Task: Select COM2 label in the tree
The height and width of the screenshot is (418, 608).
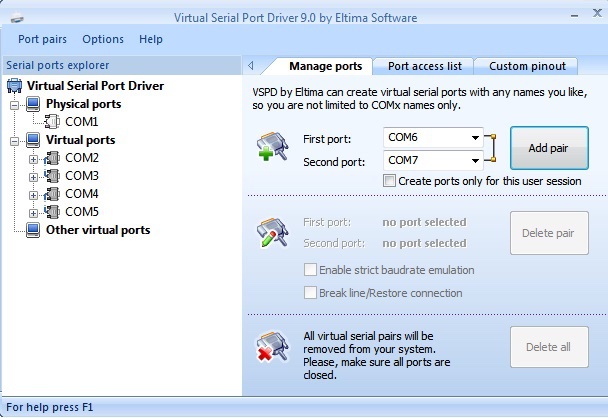Action: coord(82,158)
